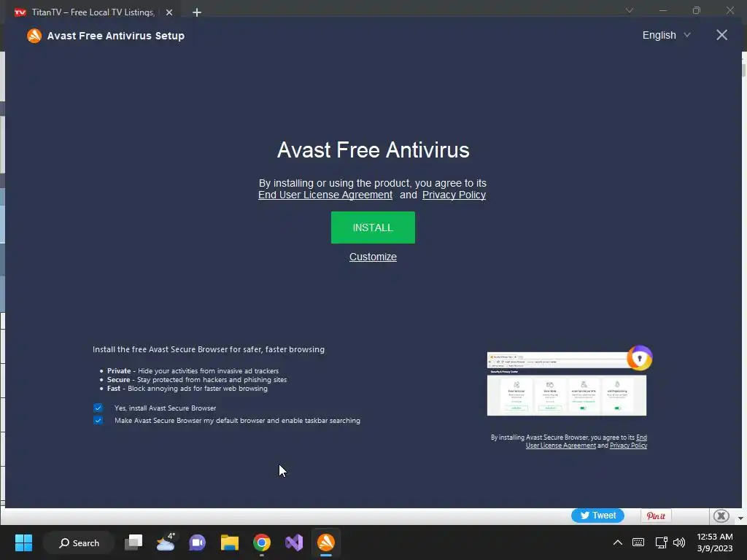Open the Teams Chat taskbar icon
The image size is (747, 560).
pos(197,542)
